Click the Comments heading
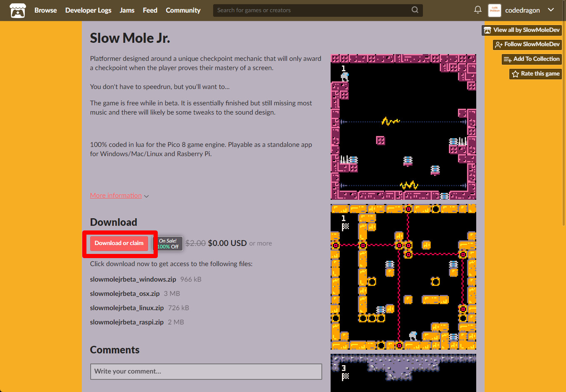The width and height of the screenshot is (566, 392). (115, 350)
